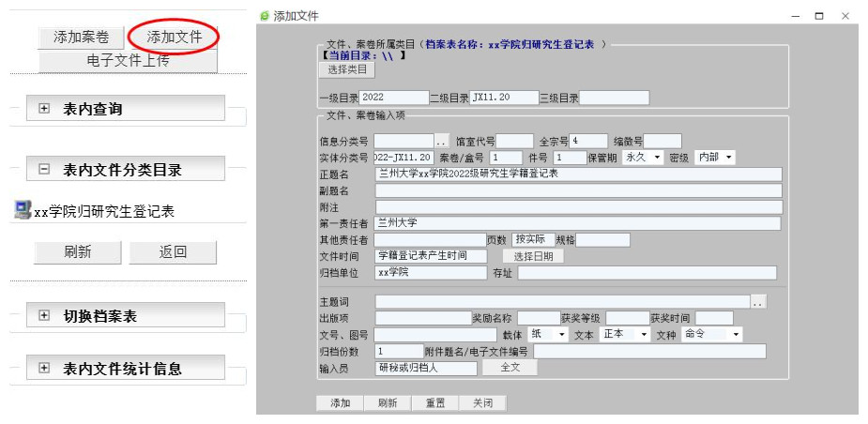868x424 pixels.
Task: Click the browse button beside 主题词
Action: click(759, 302)
